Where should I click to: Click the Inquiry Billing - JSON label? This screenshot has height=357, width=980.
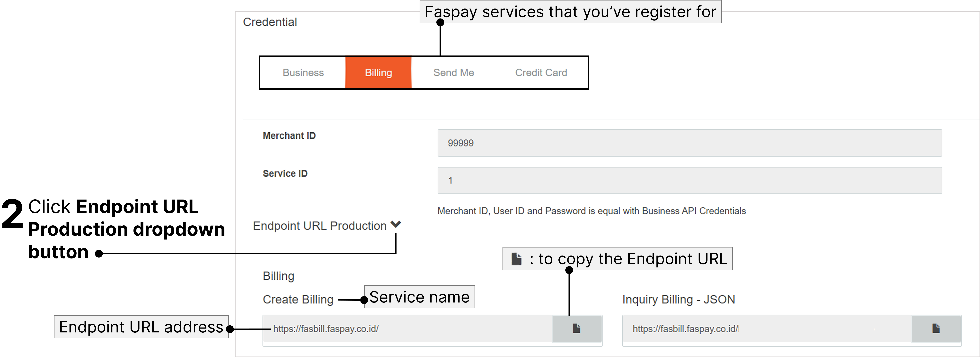pos(678,300)
